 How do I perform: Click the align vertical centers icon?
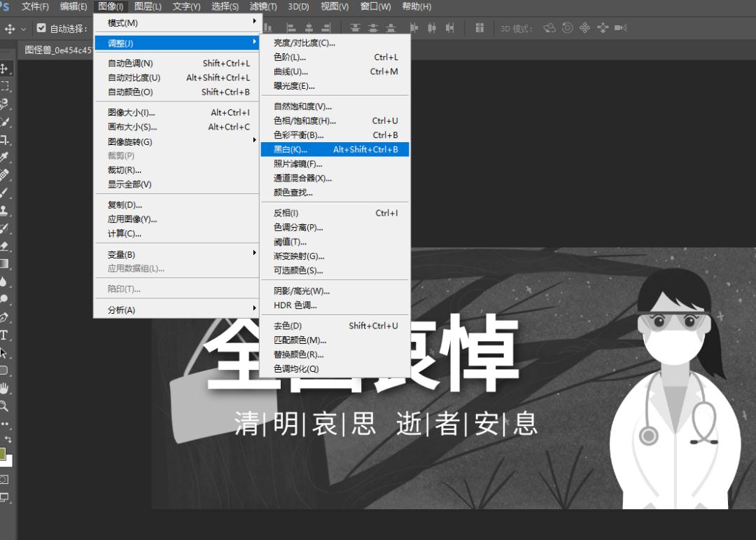(x=372, y=29)
